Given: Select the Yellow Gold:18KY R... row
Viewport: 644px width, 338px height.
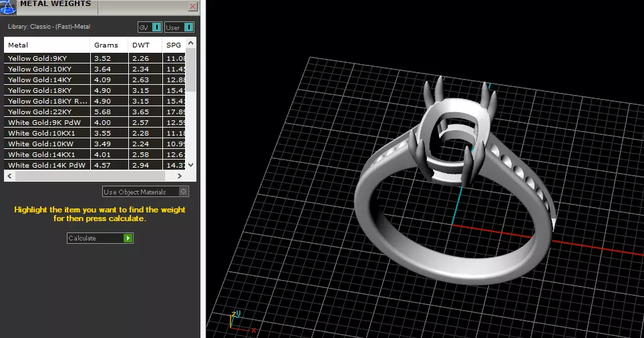Looking at the screenshot, I should click(x=95, y=101).
